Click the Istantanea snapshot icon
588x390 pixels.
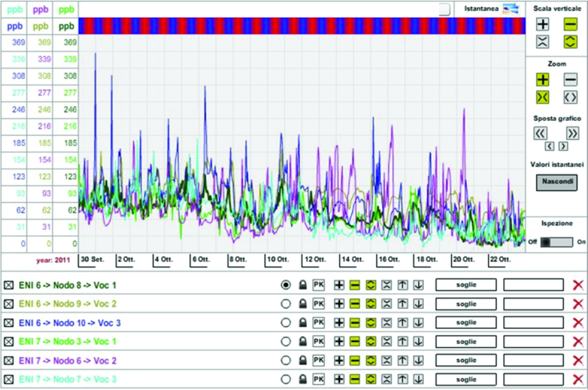(x=510, y=8)
